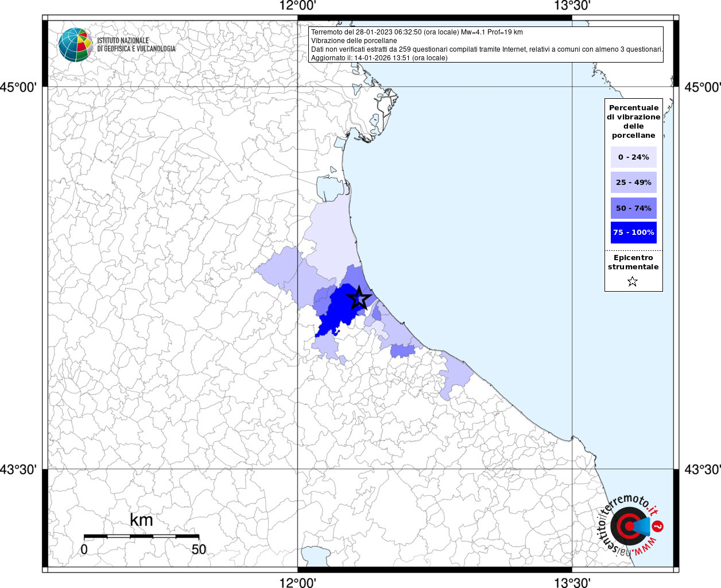Click the 'Vibrazione delle porcellane' subtitle
The height and width of the screenshot is (588, 721).
354,41
